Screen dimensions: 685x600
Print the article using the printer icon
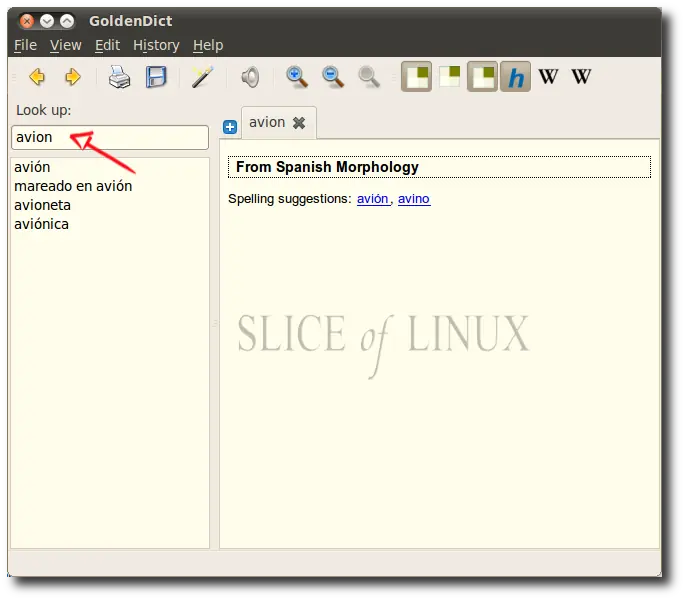119,77
